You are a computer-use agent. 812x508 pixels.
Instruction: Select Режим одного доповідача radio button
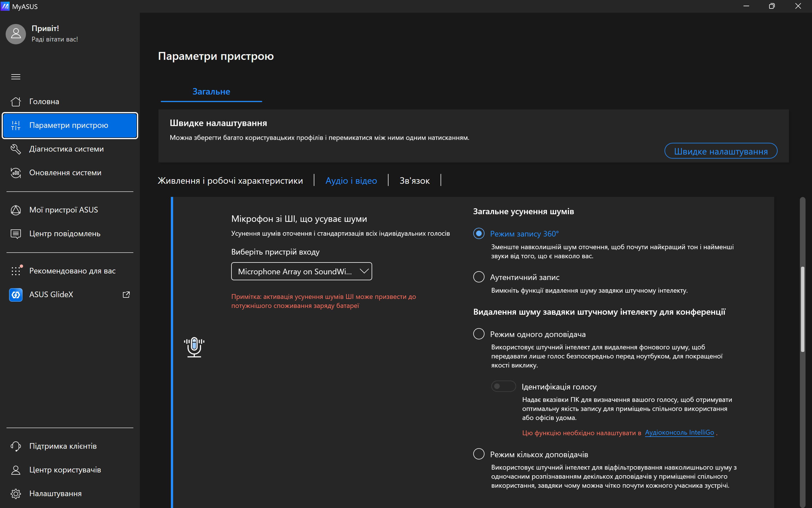(479, 334)
